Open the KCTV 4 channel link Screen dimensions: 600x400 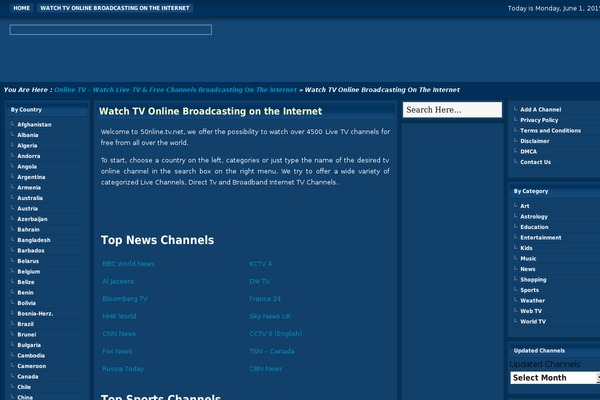point(260,264)
